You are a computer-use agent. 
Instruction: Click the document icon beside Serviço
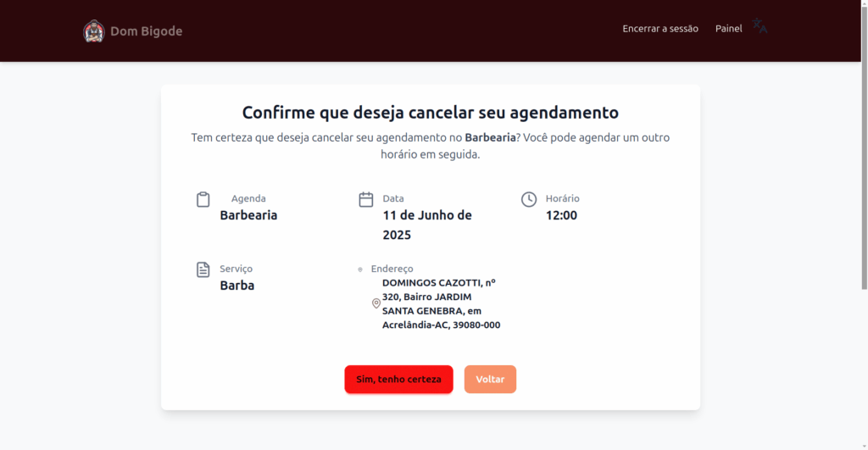pos(203,269)
